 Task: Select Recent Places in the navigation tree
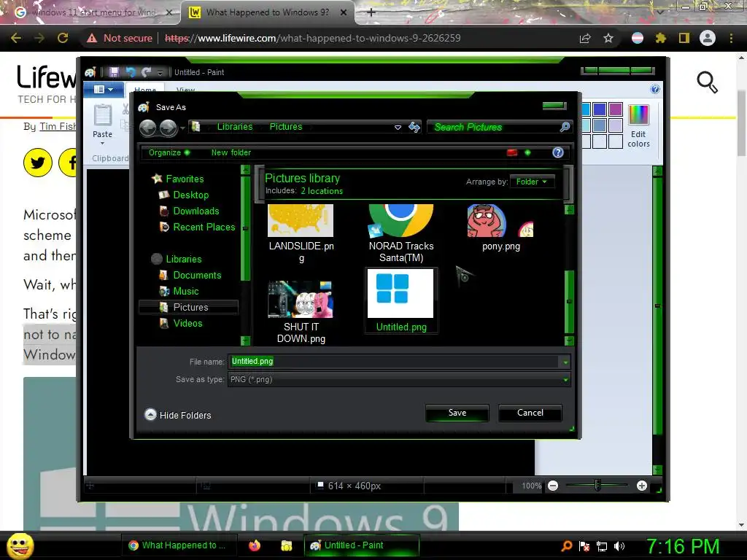pyautogui.click(x=204, y=227)
